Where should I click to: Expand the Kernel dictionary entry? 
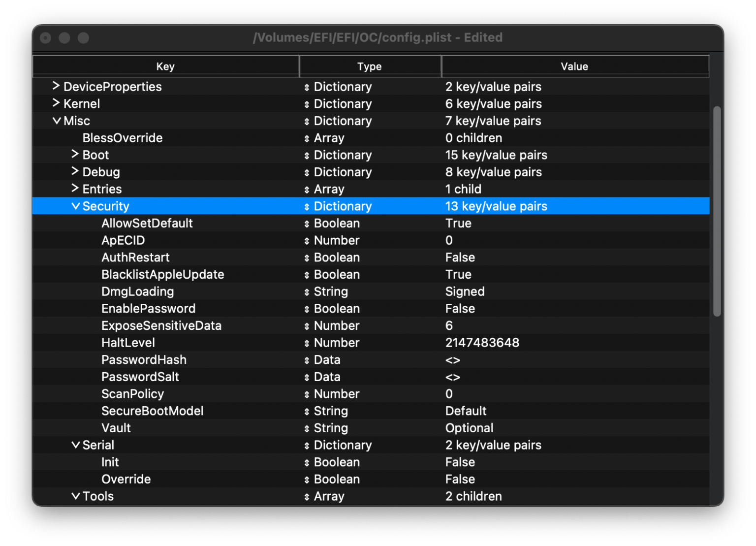pos(56,103)
